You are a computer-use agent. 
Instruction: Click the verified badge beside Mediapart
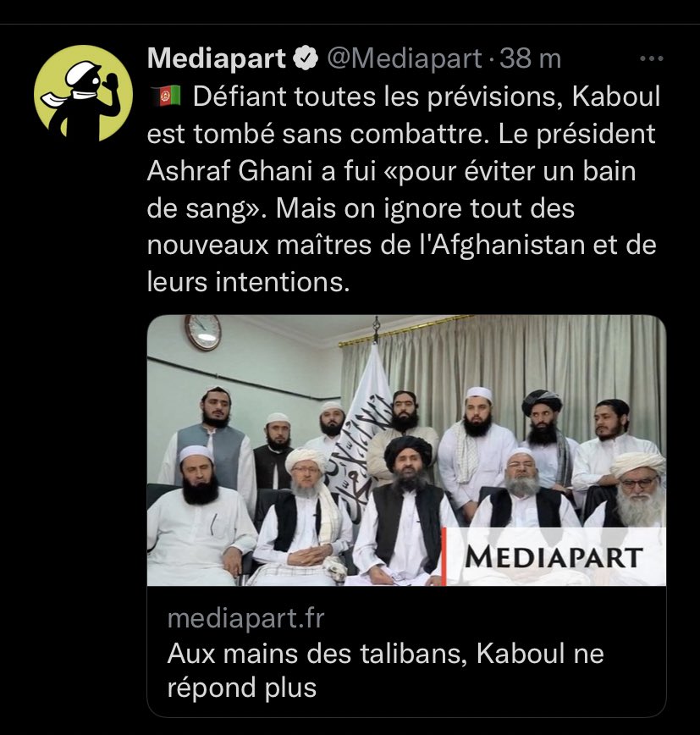click(x=306, y=58)
